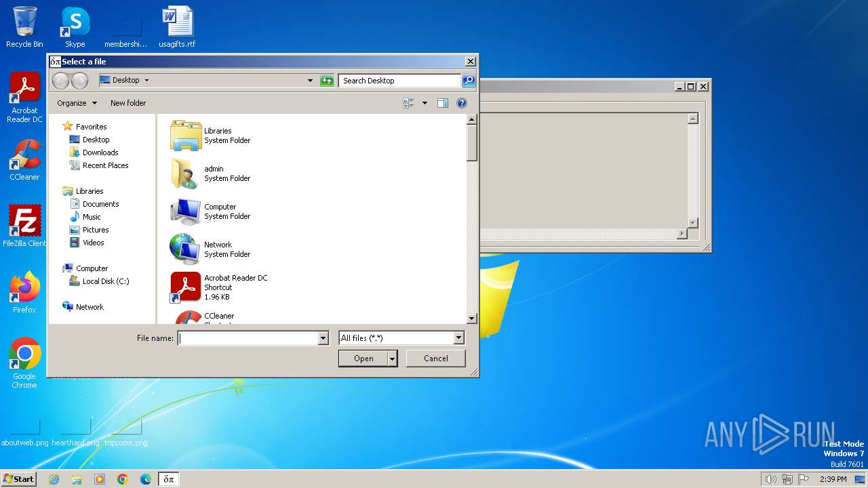Select Computer in the navigation pane

tap(85, 268)
